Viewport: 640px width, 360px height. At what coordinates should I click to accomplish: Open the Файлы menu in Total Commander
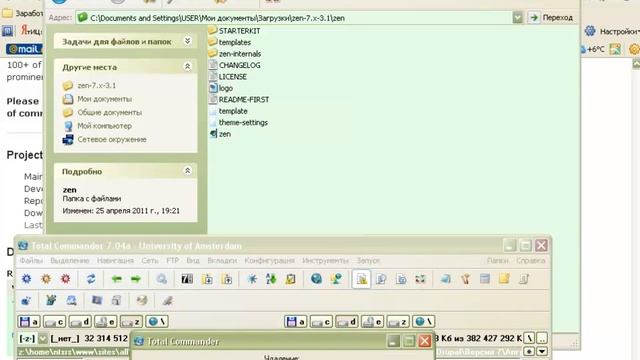(x=31, y=260)
